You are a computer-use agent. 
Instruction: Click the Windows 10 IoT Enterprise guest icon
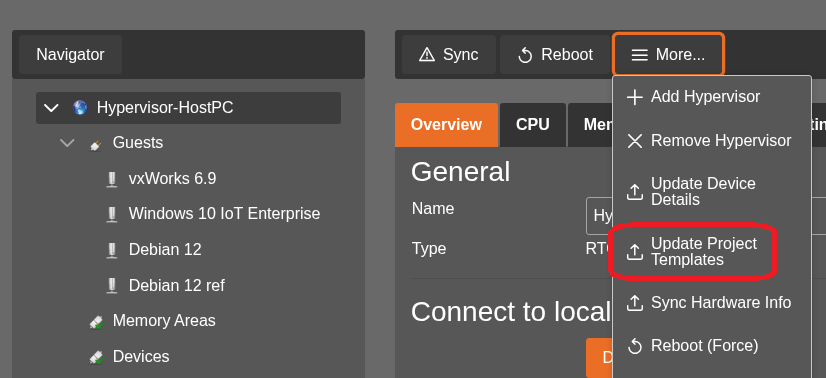pyautogui.click(x=111, y=214)
